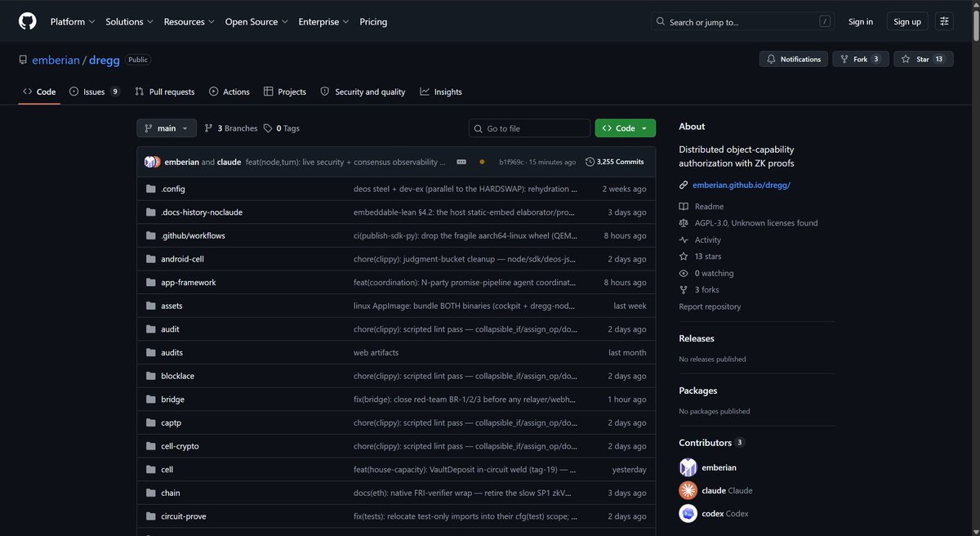Click the cell-crypto folder icon
Screen dimensions: 980x536
[x=150, y=446]
